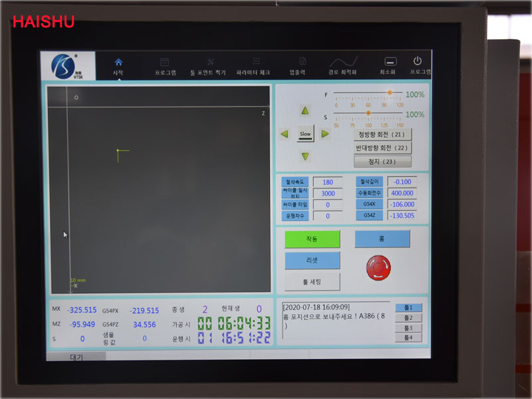The image size is (532, 399).
Task: Open the 입출력 input/output icon
Action: pyautogui.click(x=303, y=61)
